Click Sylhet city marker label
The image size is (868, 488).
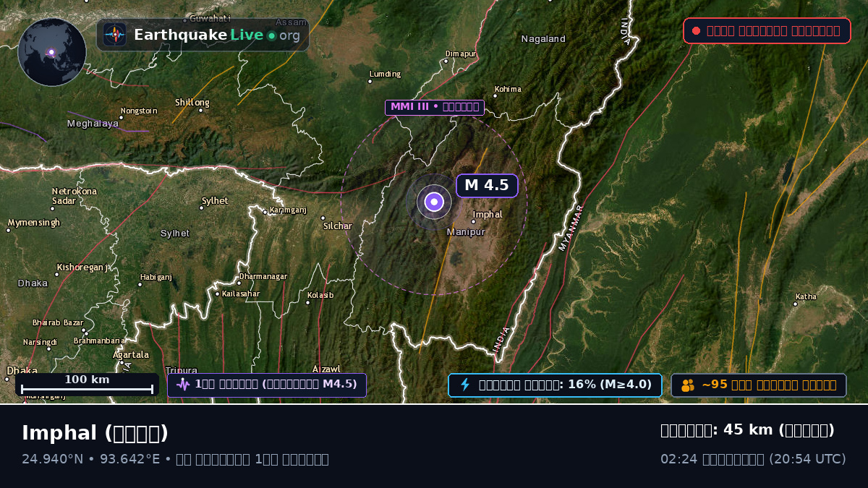pos(215,201)
